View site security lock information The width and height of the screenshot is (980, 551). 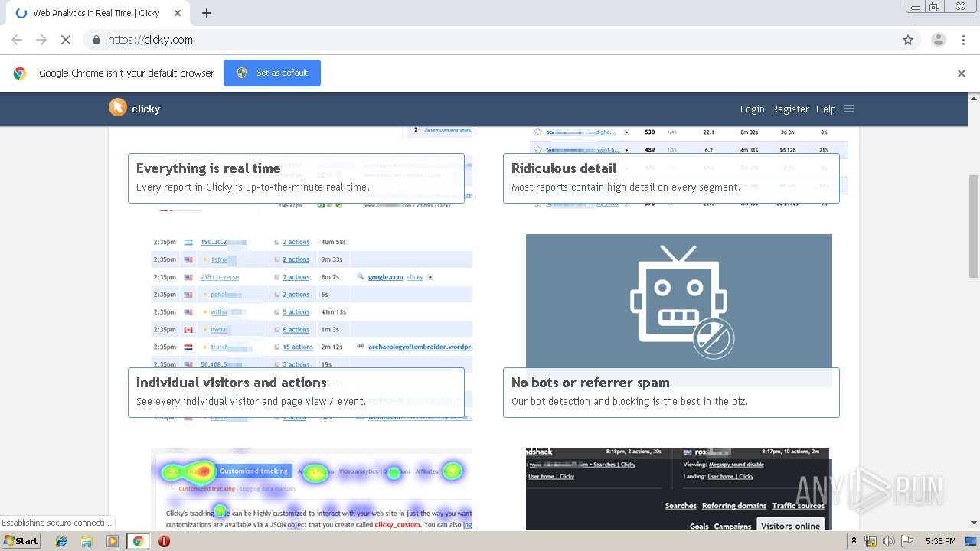[x=96, y=40]
